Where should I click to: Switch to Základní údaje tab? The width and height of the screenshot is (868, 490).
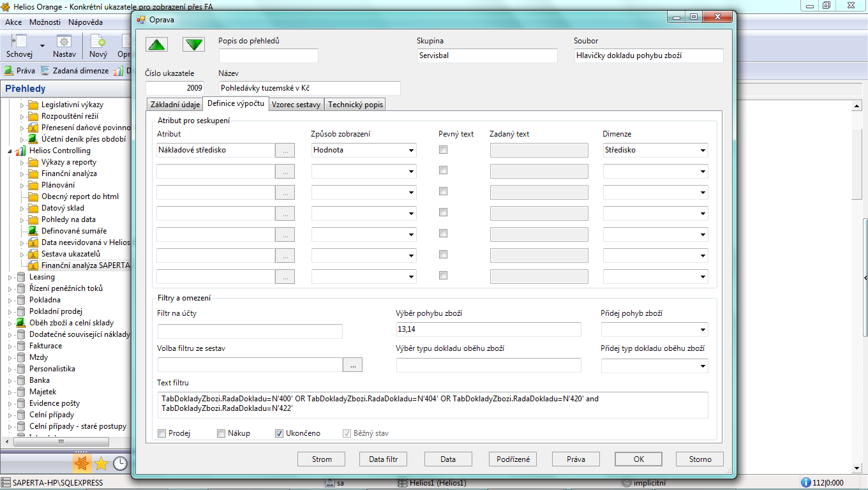(174, 104)
